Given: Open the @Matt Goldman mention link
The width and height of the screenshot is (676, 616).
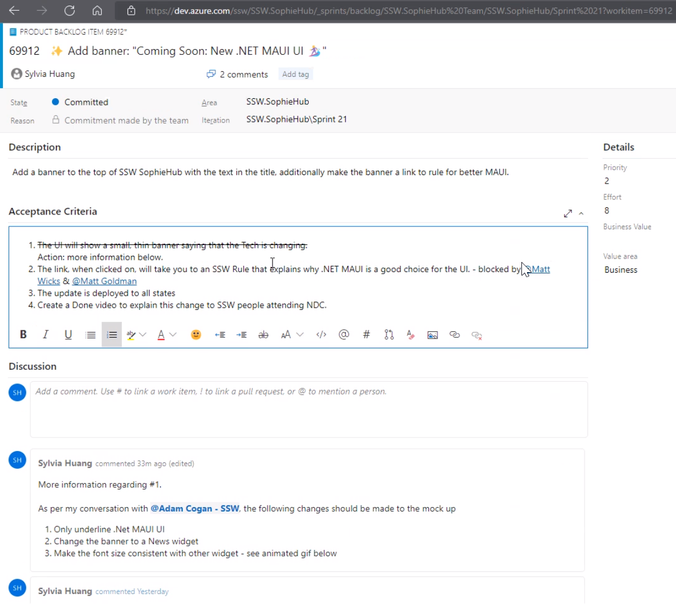Looking at the screenshot, I should tap(104, 281).
